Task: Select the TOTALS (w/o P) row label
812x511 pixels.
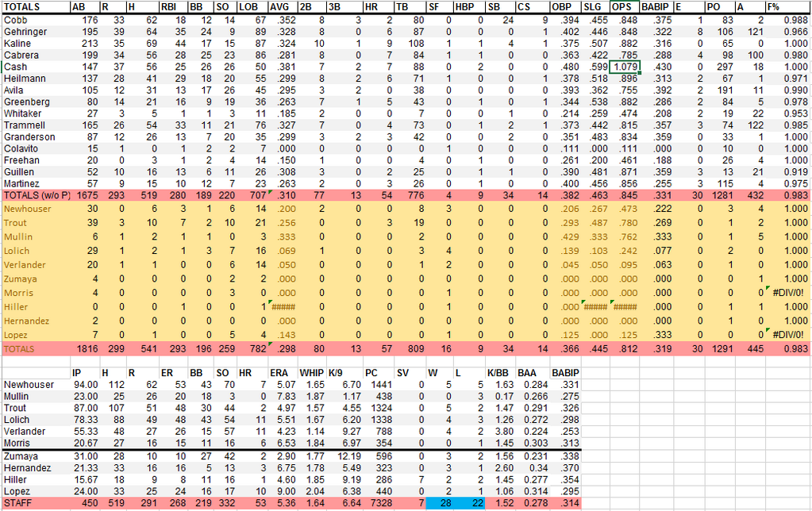Action: pos(37,196)
